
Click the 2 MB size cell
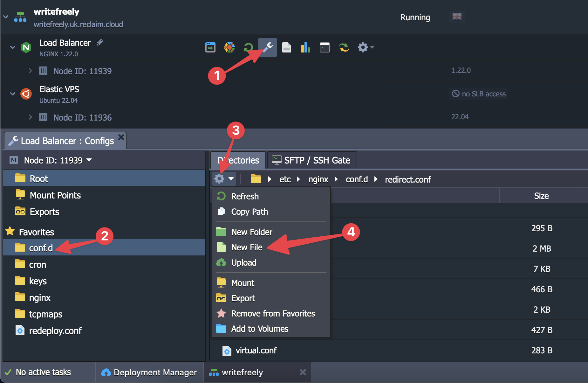542,248
